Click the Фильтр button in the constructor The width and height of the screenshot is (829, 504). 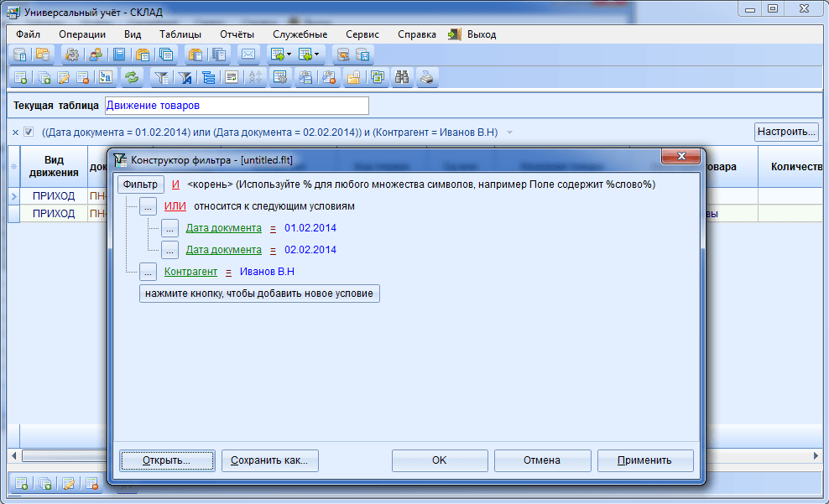pos(140,184)
